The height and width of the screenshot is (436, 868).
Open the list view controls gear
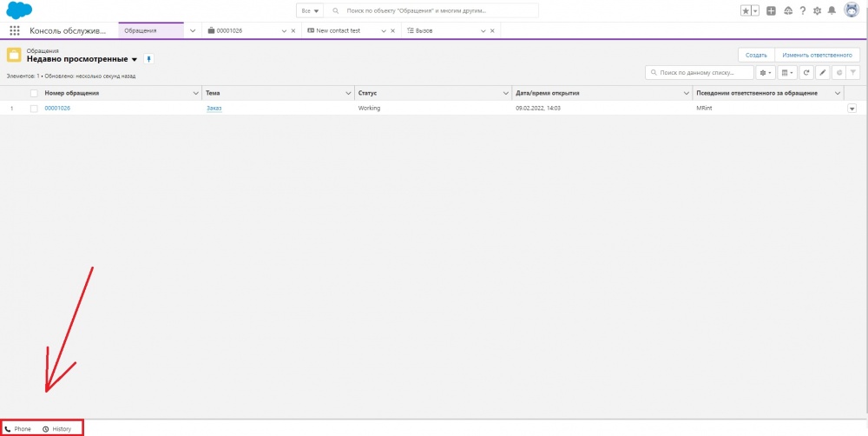point(766,73)
